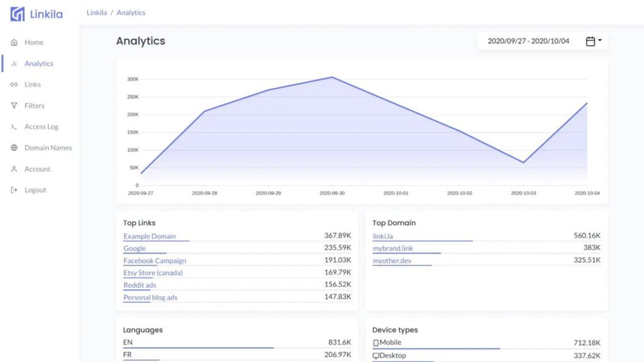Click the chart peak point at 2020-09-30
The width and height of the screenshot is (644, 362).
coord(332,77)
